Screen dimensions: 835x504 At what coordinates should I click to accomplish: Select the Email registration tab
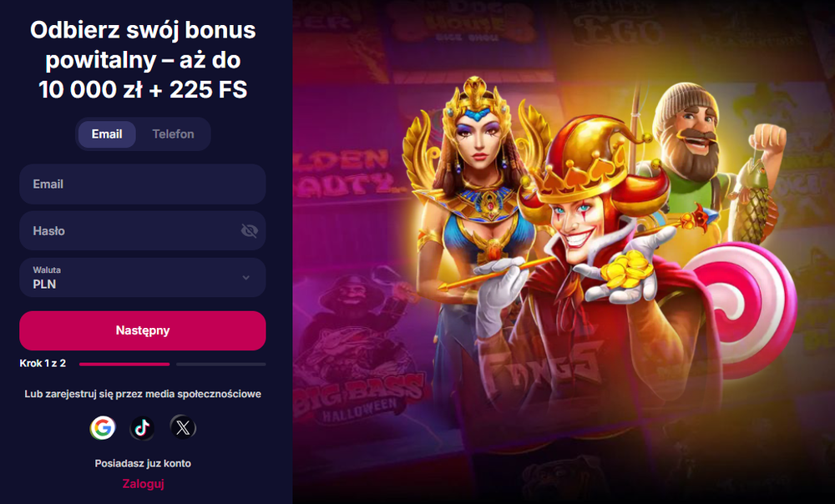click(107, 134)
